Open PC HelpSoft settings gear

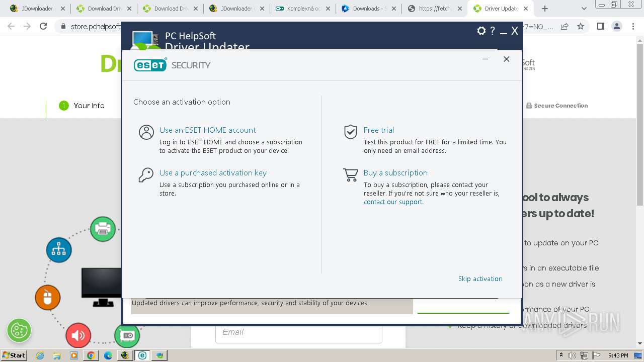coord(481,31)
